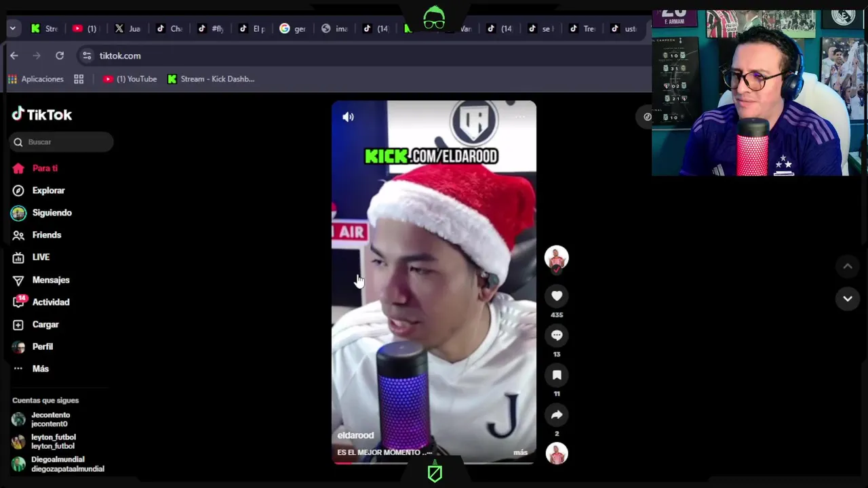Open the Siguiendo feed
The height and width of the screenshot is (488, 868).
(x=52, y=213)
